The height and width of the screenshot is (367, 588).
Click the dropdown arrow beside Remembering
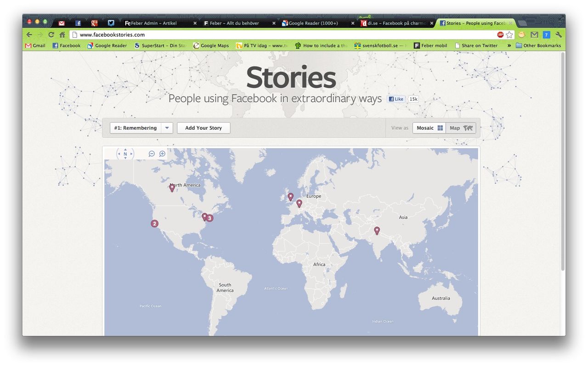[x=167, y=128]
